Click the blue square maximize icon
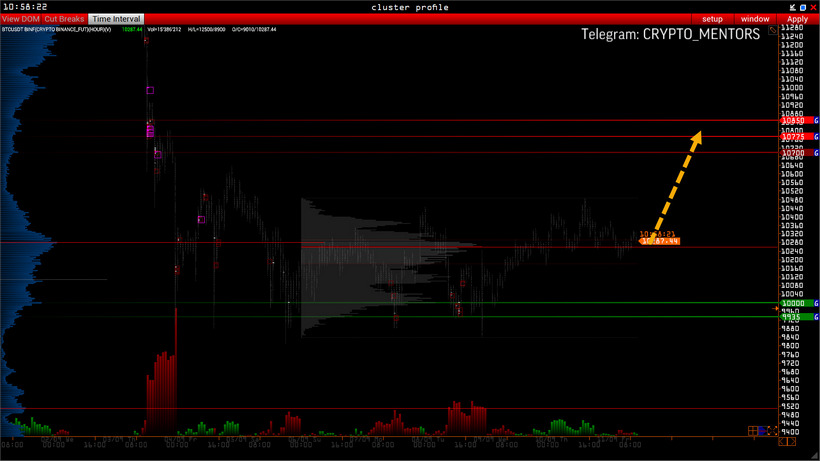Screen dimensions: 820x461 point(803,7)
